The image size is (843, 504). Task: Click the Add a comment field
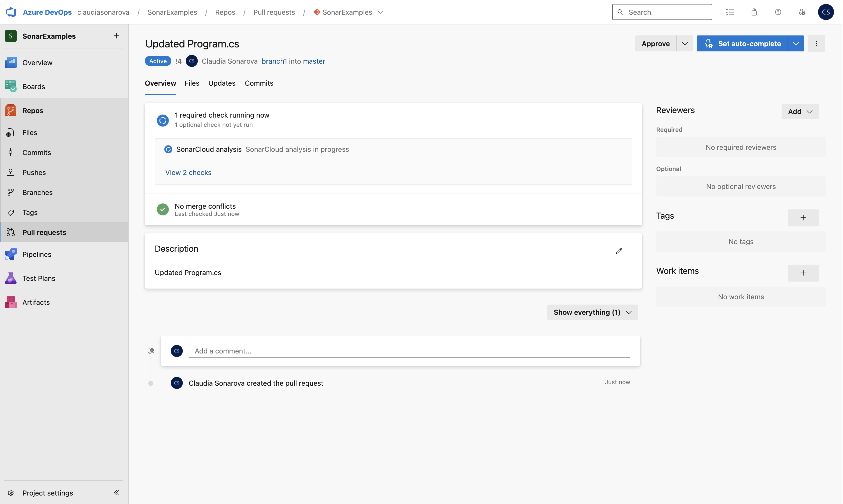point(409,351)
